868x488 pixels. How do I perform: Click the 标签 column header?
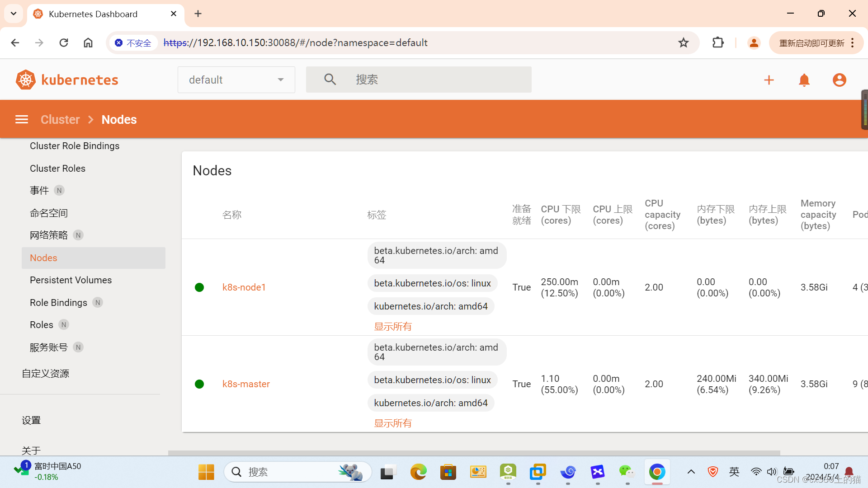point(377,215)
